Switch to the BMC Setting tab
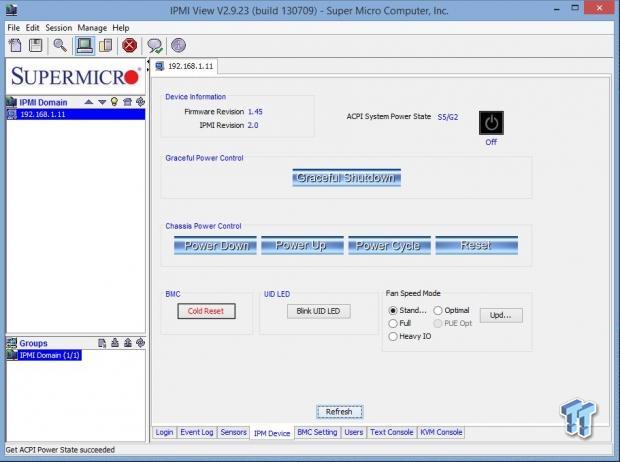The height and width of the screenshot is (462, 620). [317, 432]
